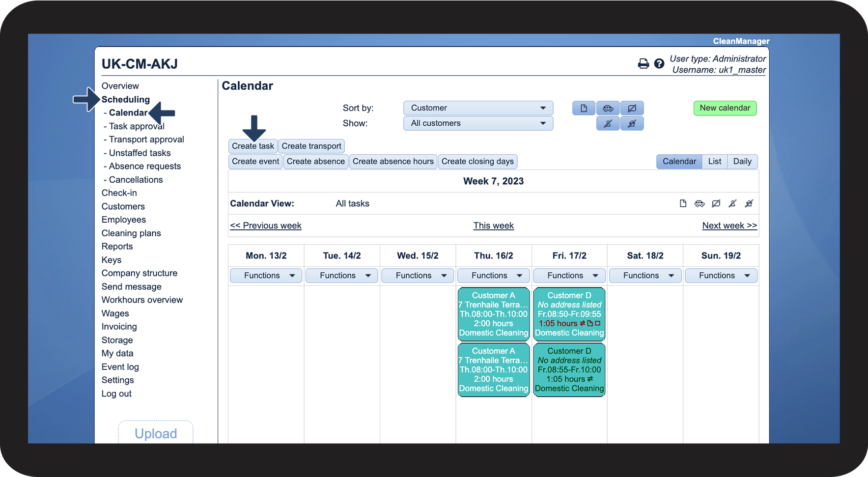Viewport: 868px width, 477px height.
Task: Open Calendar under Scheduling
Action: click(x=128, y=113)
